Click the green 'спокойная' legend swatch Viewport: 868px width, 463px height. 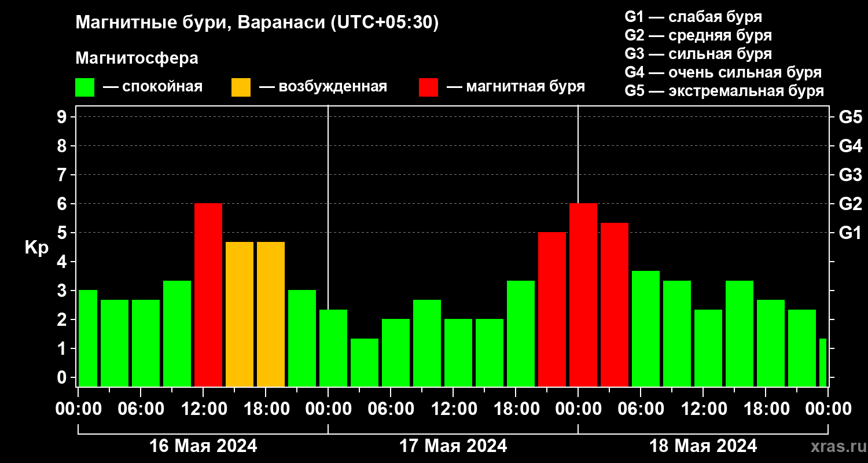84,87
